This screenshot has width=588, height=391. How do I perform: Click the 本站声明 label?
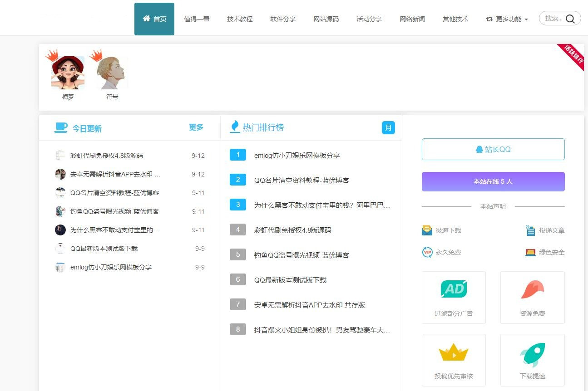(493, 206)
